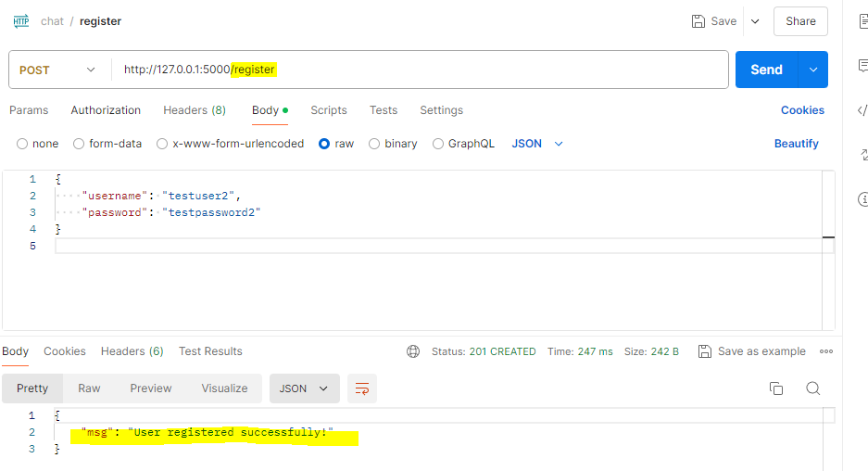Select the GraphQL radio button
This screenshot has height=471, width=868.
click(438, 144)
